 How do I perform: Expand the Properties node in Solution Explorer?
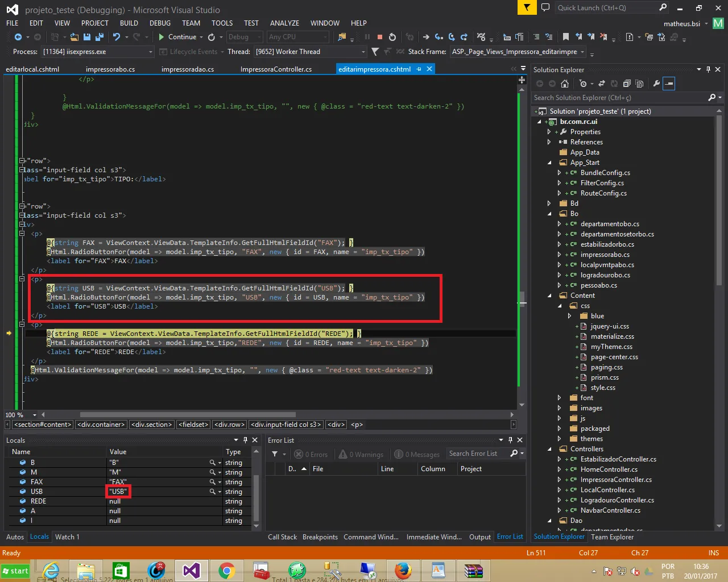click(x=549, y=132)
